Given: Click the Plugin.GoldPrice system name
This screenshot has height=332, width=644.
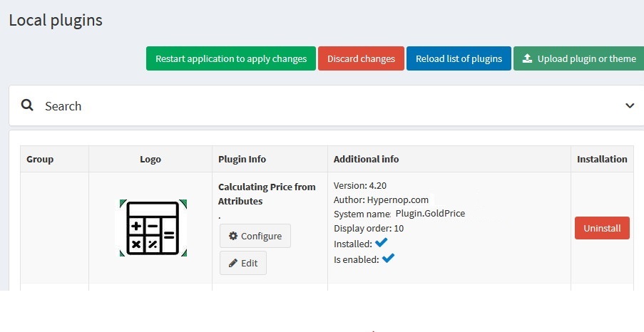Looking at the screenshot, I should 430,214.
